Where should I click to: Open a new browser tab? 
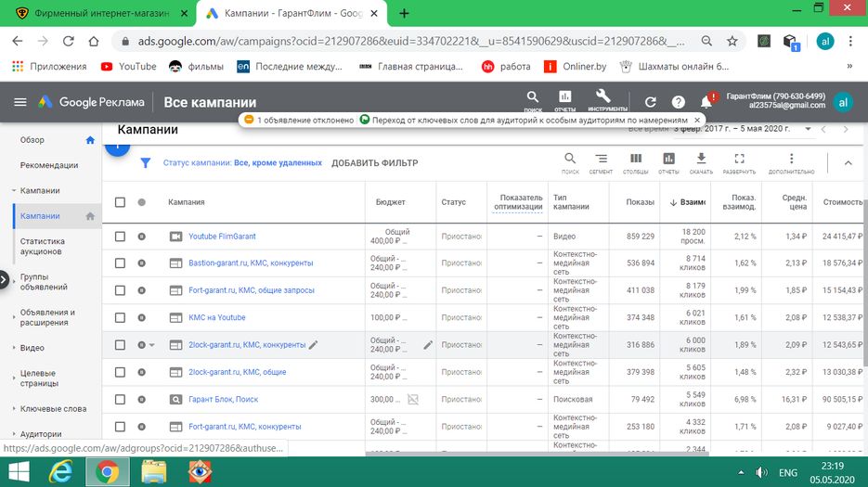tap(404, 13)
